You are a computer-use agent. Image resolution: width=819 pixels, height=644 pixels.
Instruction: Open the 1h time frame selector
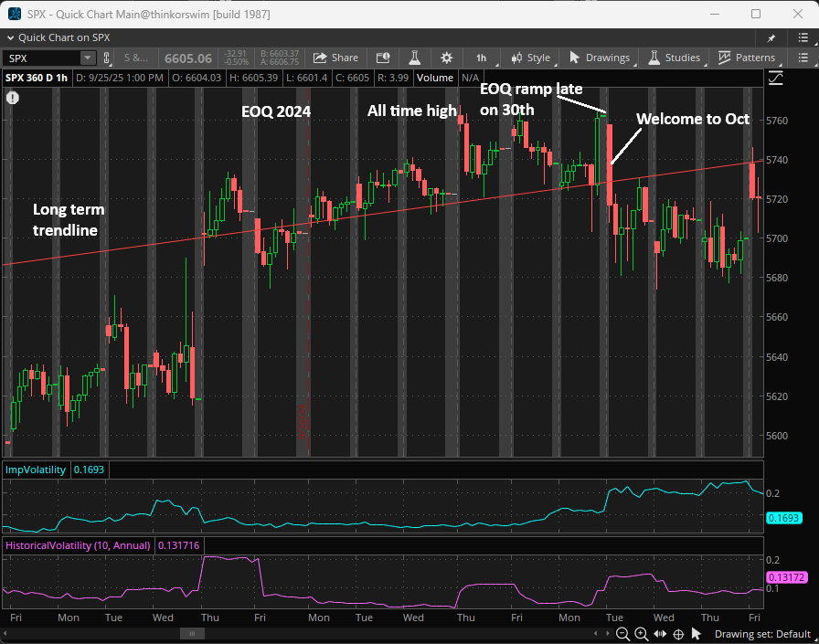tap(481, 58)
